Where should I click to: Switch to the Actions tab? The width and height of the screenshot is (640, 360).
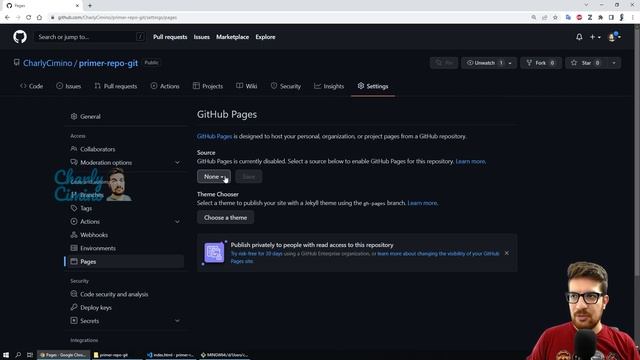pos(165,86)
